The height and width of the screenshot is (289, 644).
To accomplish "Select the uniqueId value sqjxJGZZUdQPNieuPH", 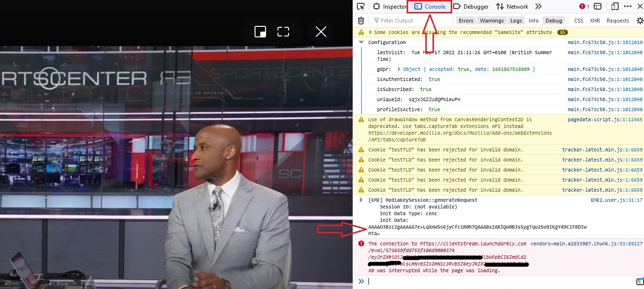I will (x=434, y=99).
